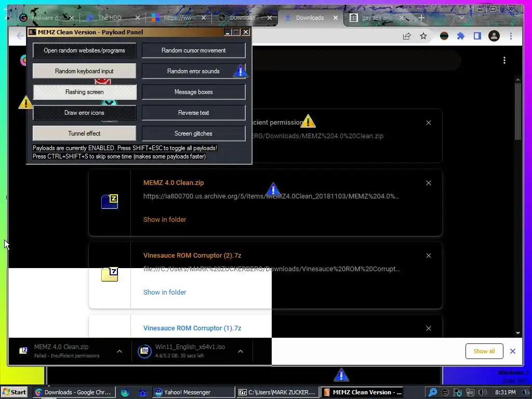This screenshot has height=399, width=532.
Task: Disable Tunnel effect payload
Action: point(85,134)
